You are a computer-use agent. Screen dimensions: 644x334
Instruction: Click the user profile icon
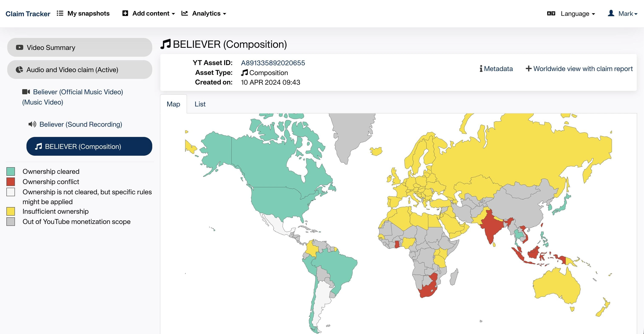coord(611,13)
